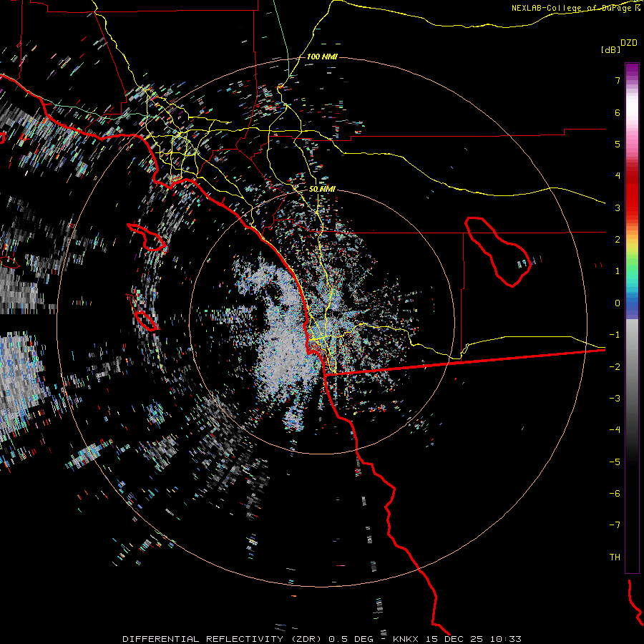The image size is (644, 644).
Task: Click the scale value 2
Action: click(618, 240)
